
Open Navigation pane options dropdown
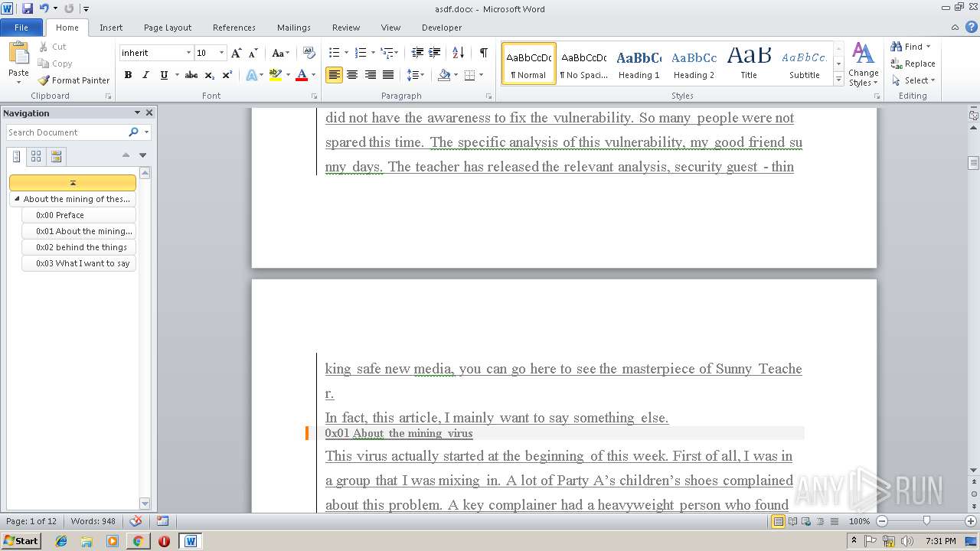tap(137, 112)
